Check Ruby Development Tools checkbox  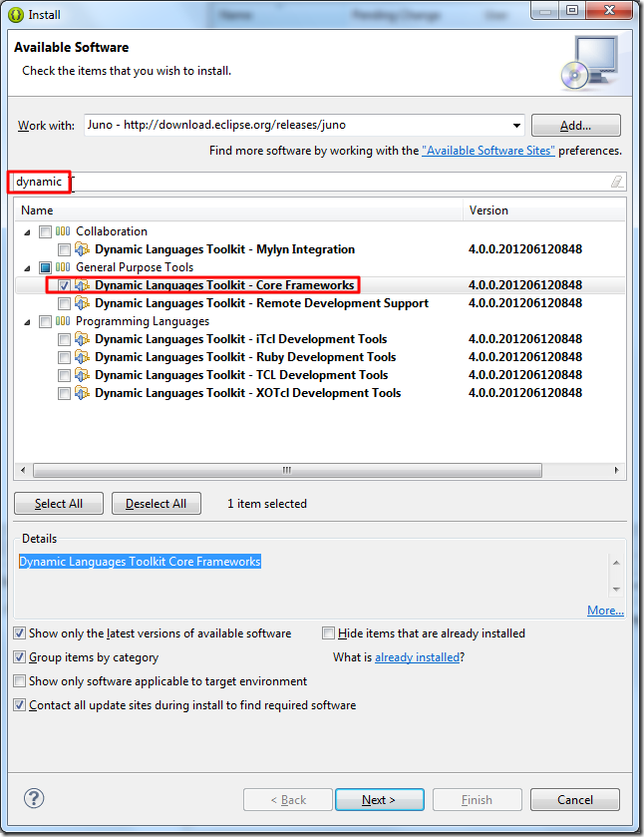[64, 357]
